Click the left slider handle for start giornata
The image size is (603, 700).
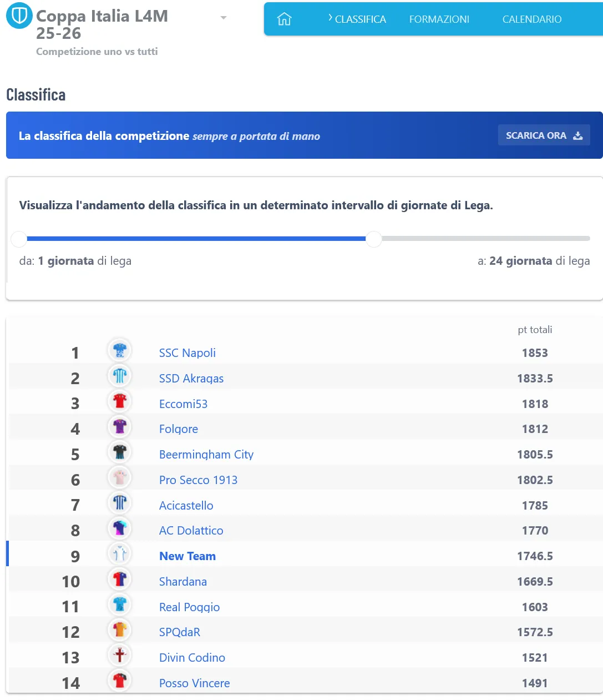(19, 239)
